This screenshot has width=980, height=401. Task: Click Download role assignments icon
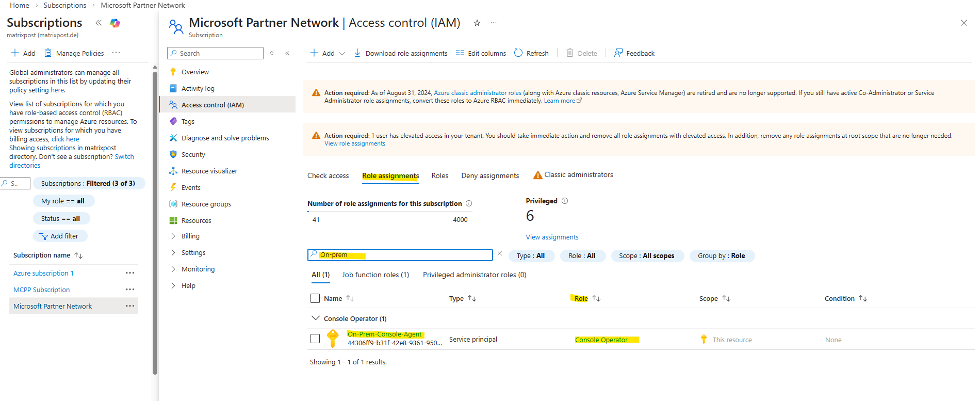357,53
